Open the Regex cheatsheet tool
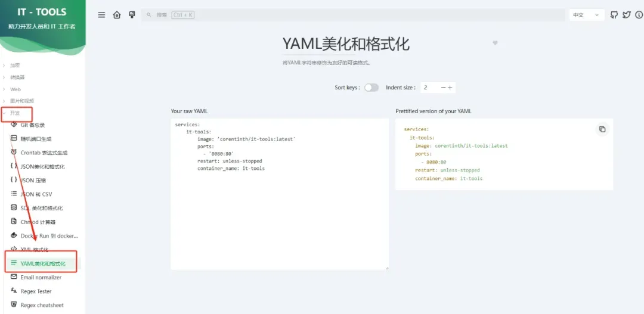 43,306
